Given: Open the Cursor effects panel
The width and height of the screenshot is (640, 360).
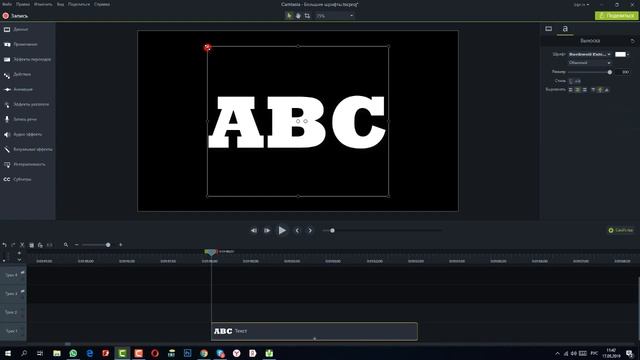Looking at the screenshot, I should click(26, 104).
